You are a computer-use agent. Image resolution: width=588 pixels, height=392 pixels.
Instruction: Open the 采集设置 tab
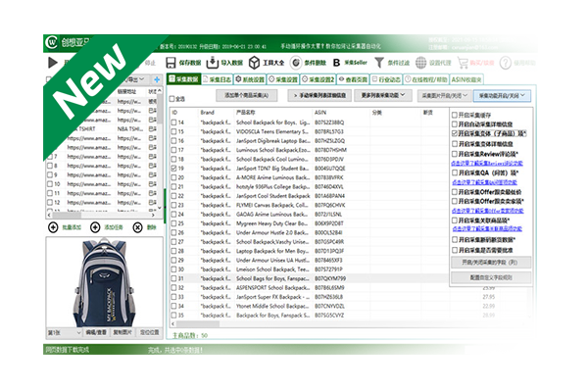283,79
